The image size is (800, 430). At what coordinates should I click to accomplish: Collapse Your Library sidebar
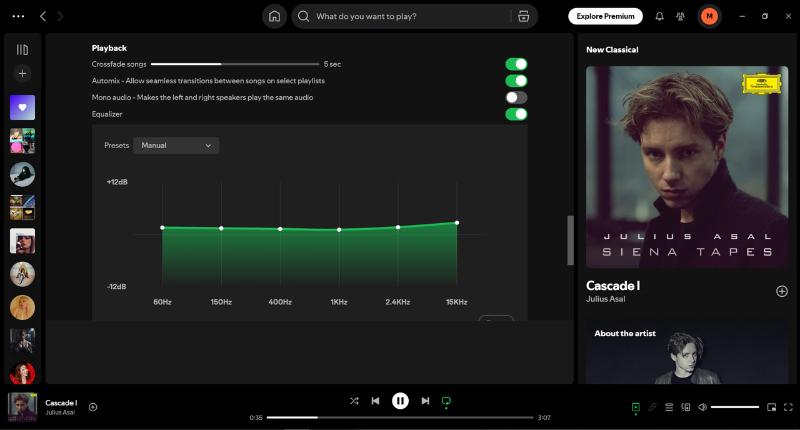(22, 49)
